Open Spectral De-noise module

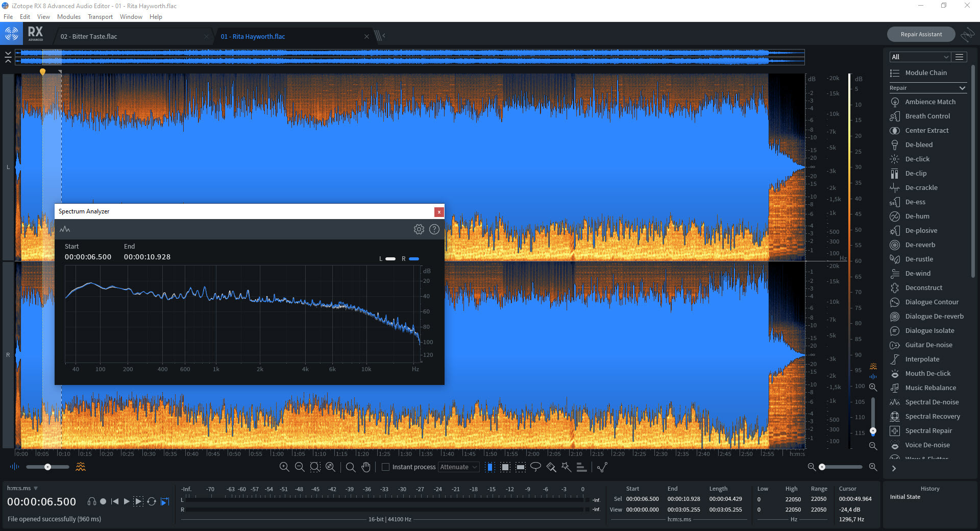(x=932, y=402)
